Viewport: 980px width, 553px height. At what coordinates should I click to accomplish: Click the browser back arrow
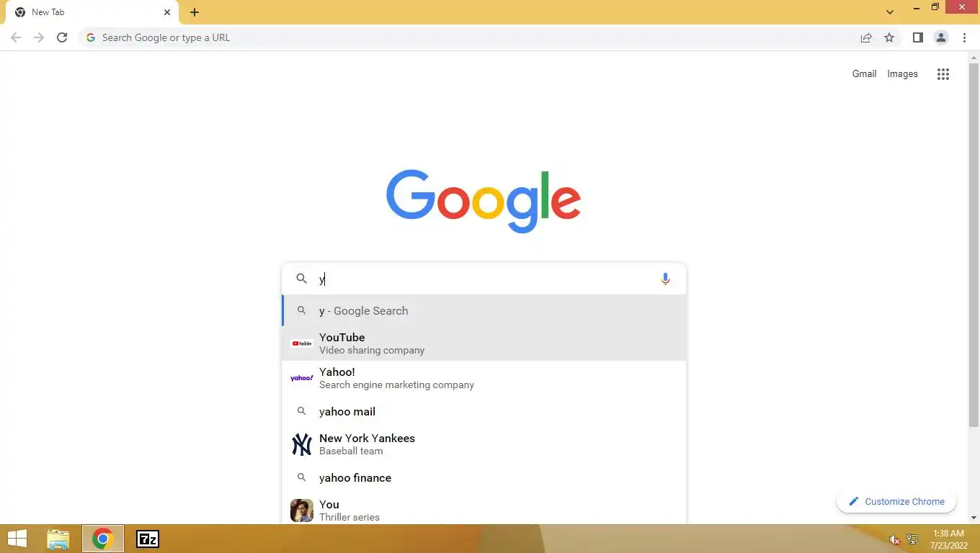[x=16, y=37]
